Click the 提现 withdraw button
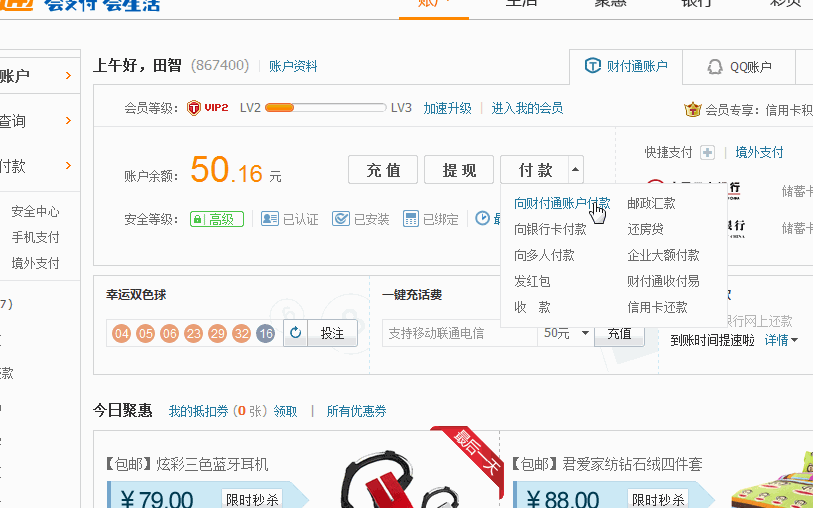The height and width of the screenshot is (508, 813). point(459,170)
